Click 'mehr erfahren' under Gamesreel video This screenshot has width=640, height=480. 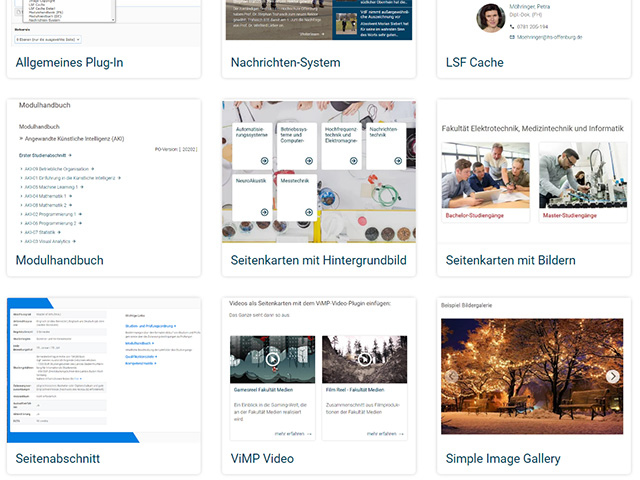pyautogui.click(x=293, y=434)
